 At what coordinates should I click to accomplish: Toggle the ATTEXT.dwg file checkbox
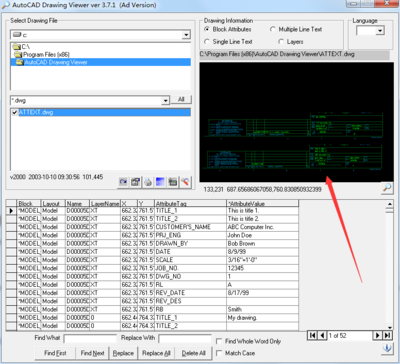(15, 113)
